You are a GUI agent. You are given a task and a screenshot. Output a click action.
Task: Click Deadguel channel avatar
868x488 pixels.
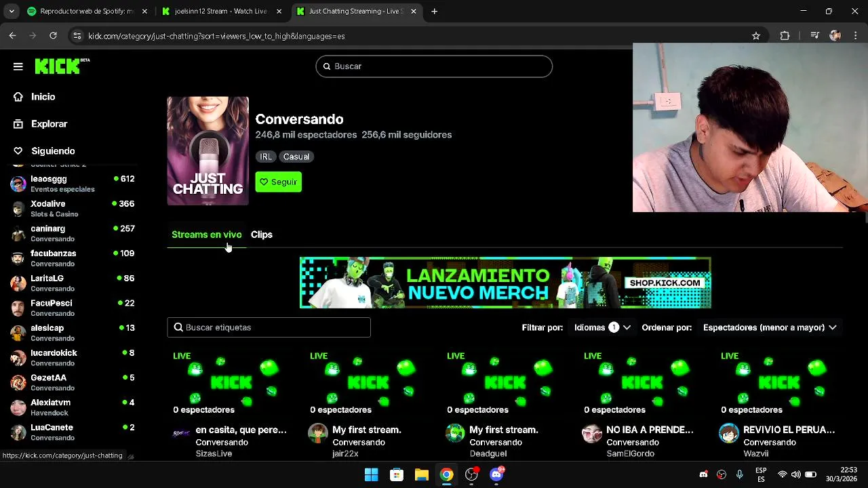coord(455,433)
